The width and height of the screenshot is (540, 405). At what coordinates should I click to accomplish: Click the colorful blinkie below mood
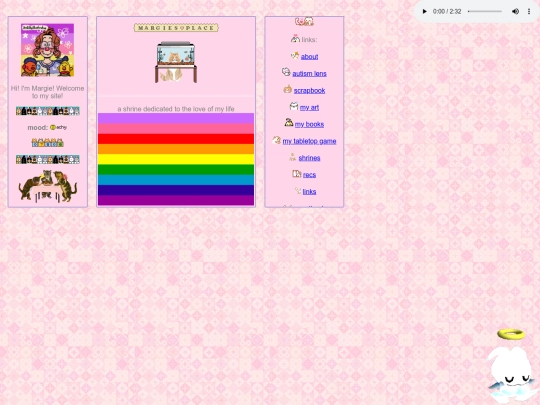click(48, 143)
